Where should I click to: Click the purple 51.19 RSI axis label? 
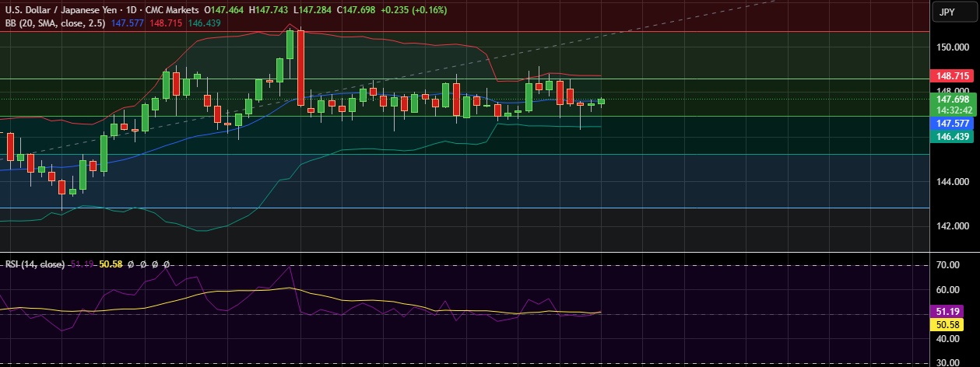(x=952, y=310)
